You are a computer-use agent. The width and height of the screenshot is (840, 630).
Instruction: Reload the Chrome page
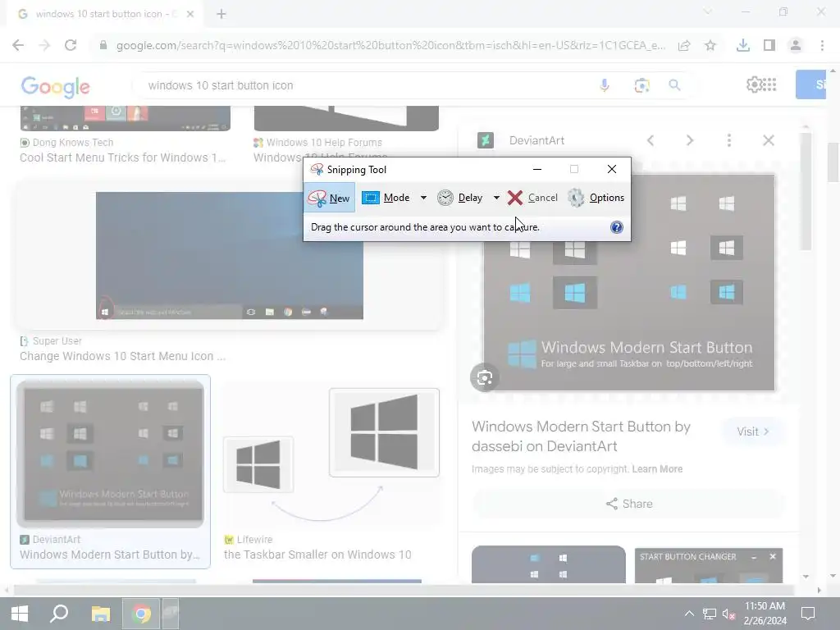(71, 46)
